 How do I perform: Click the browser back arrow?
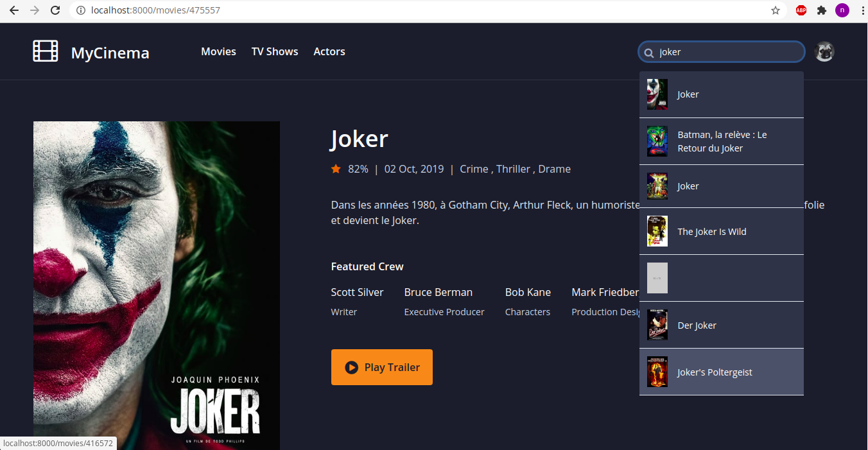tap(14, 10)
